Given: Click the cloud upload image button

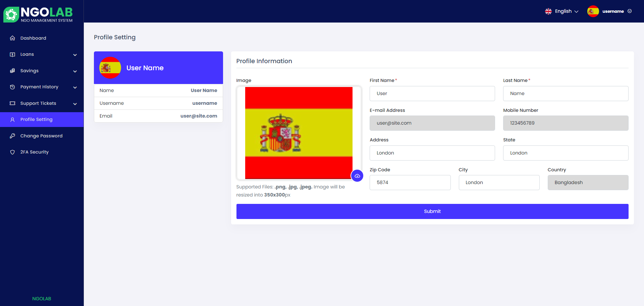Looking at the screenshot, I should tap(357, 176).
